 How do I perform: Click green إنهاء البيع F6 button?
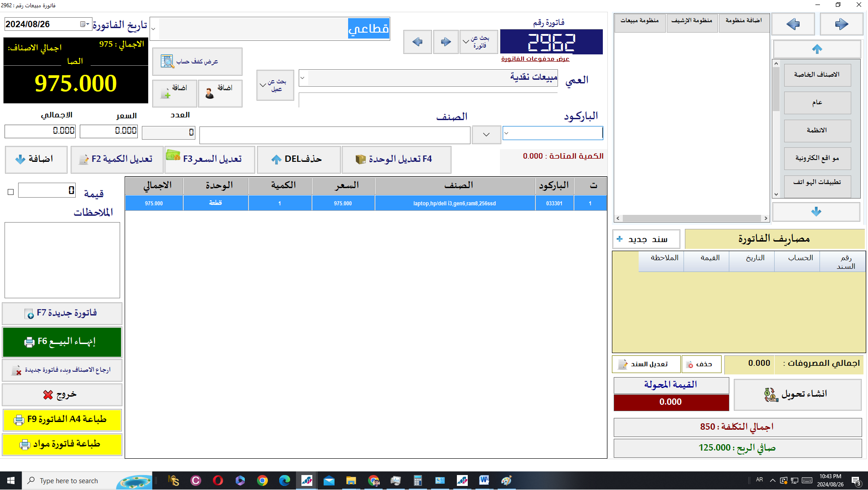(62, 342)
